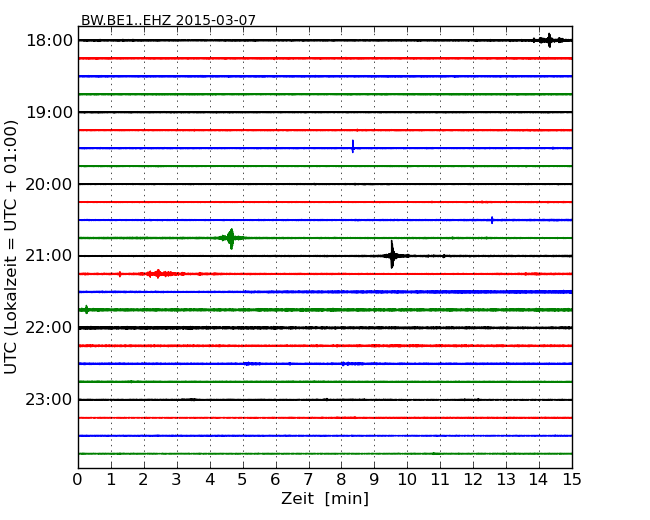Image resolution: width=650 pixels, height=520 pixels.
Task: Select the 20:00 time label
Action: pos(49,184)
